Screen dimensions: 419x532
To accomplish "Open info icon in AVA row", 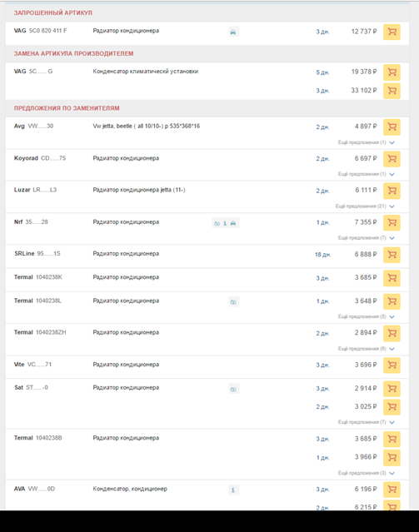I will point(233,490).
